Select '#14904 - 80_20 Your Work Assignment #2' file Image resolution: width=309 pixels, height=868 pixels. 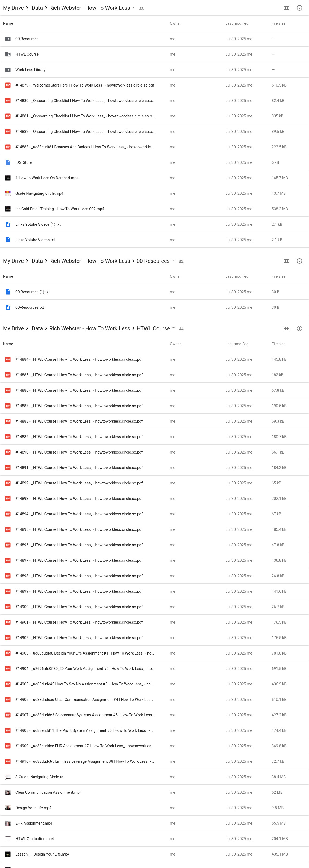85,669
